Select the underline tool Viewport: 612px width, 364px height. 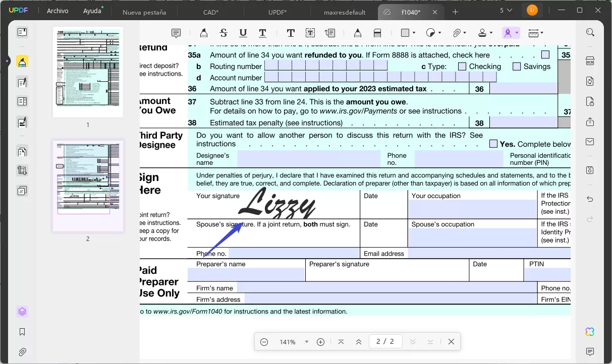tap(243, 33)
